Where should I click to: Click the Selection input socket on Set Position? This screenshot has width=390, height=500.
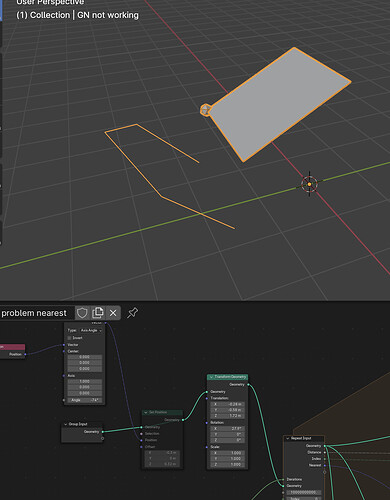[141, 434]
